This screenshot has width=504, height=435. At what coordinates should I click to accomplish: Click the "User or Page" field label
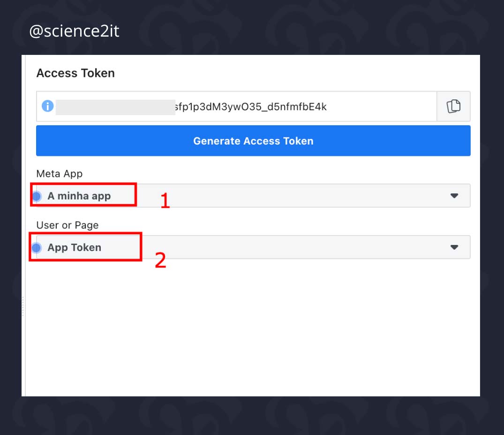point(68,225)
